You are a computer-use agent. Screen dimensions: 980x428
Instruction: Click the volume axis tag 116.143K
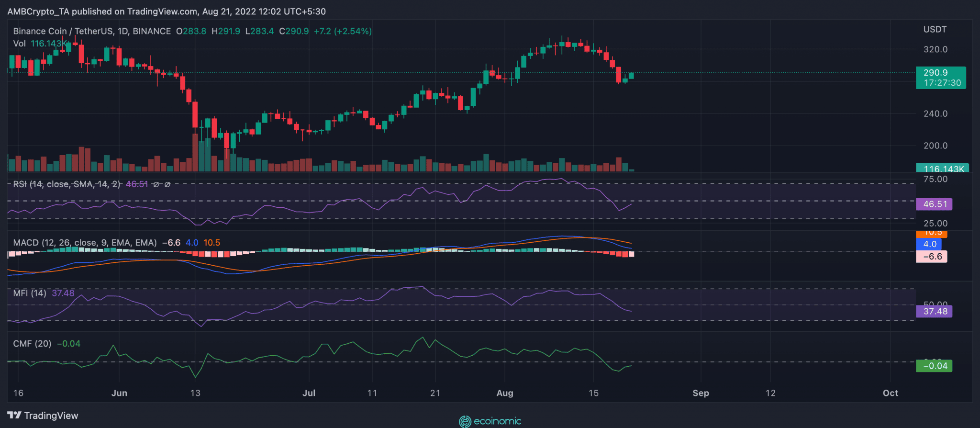click(943, 169)
